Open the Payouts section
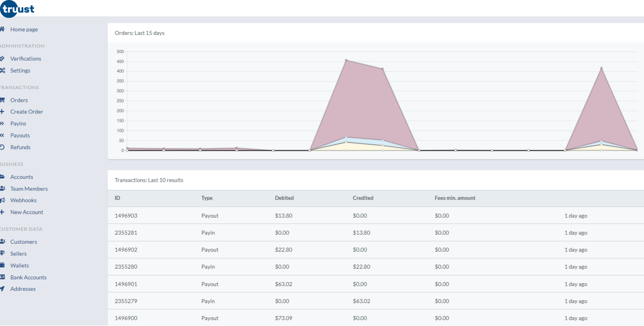 [x=20, y=135]
